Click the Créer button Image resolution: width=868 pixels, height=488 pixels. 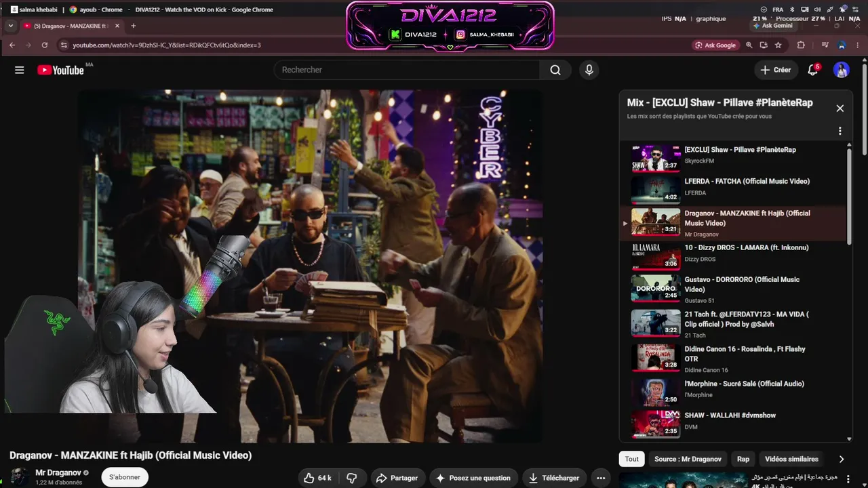click(x=775, y=70)
